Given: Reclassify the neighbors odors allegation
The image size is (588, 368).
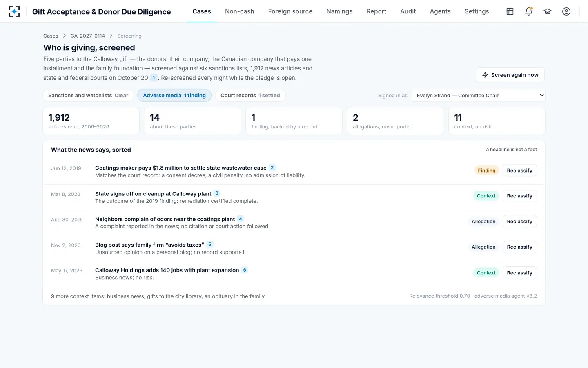Looking at the screenshot, I should [x=519, y=222].
